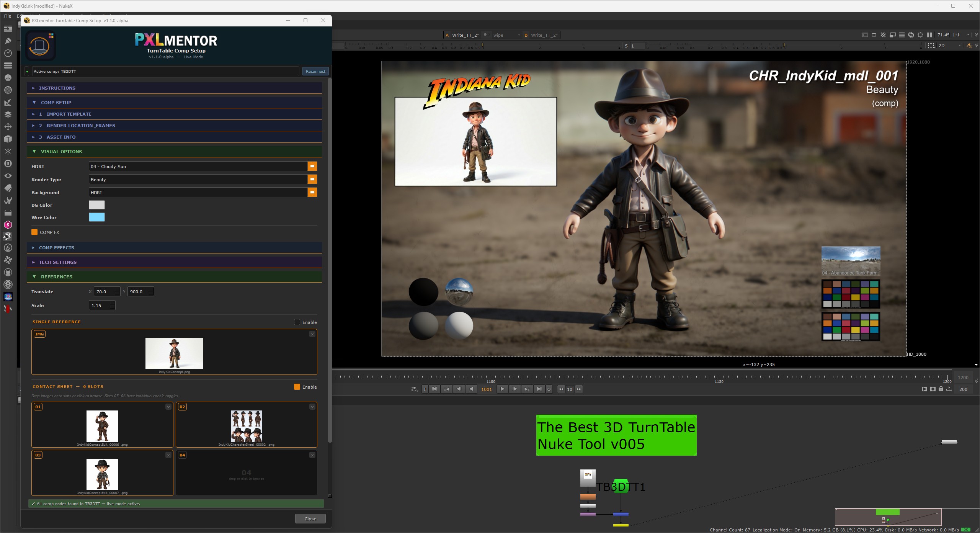Toggle the timeline out-point O button
Image resolution: width=980 pixels, height=533 pixels.
549,389
